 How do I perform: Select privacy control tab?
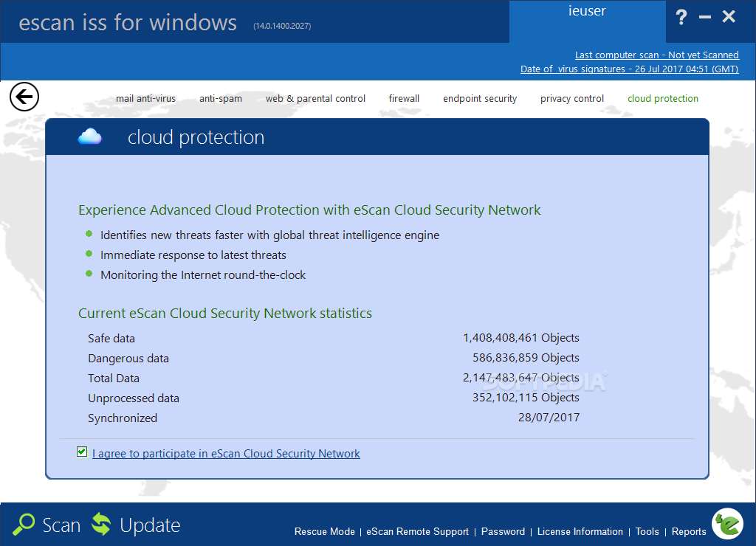[572, 98]
